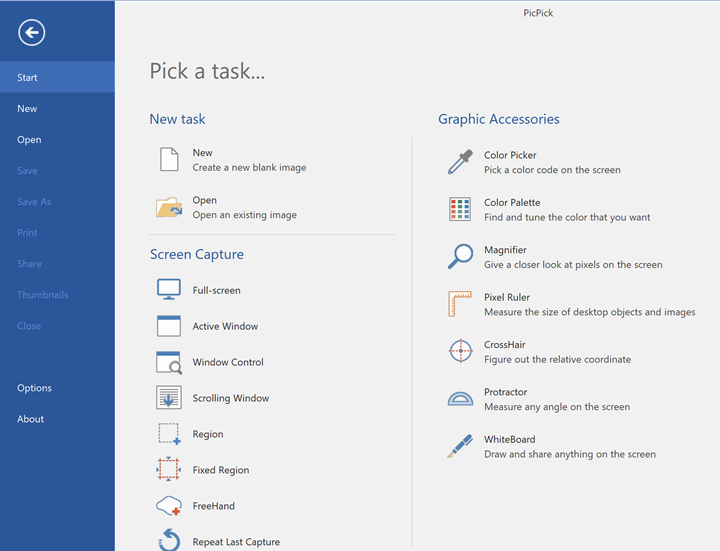Click the Fixed Region capture icon

[169, 469]
